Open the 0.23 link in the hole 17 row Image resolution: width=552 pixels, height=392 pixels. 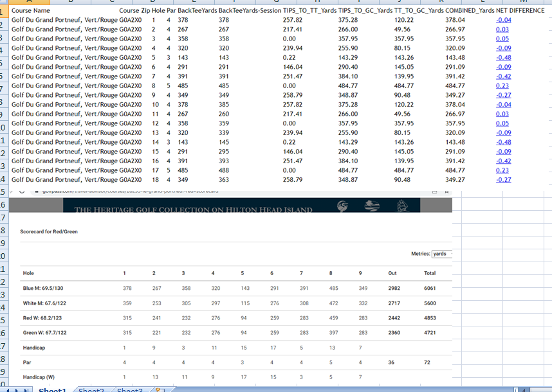(x=502, y=170)
